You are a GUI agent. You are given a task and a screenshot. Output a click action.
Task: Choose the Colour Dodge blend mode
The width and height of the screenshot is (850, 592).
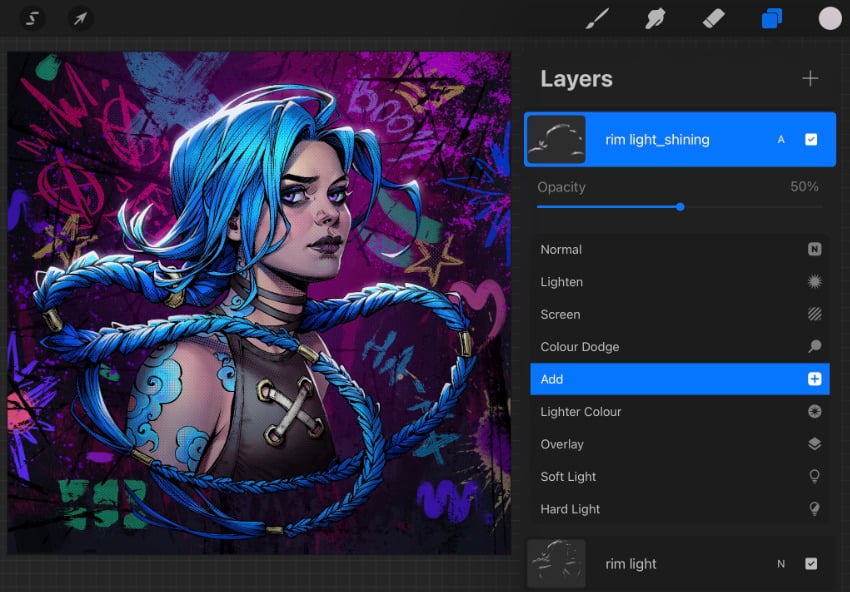680,347
